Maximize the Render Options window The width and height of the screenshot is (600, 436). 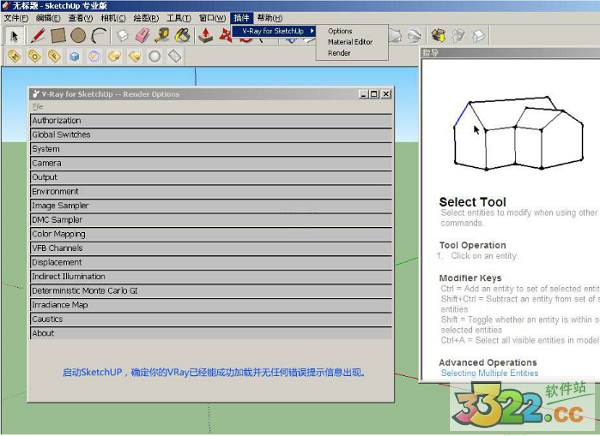374,94
